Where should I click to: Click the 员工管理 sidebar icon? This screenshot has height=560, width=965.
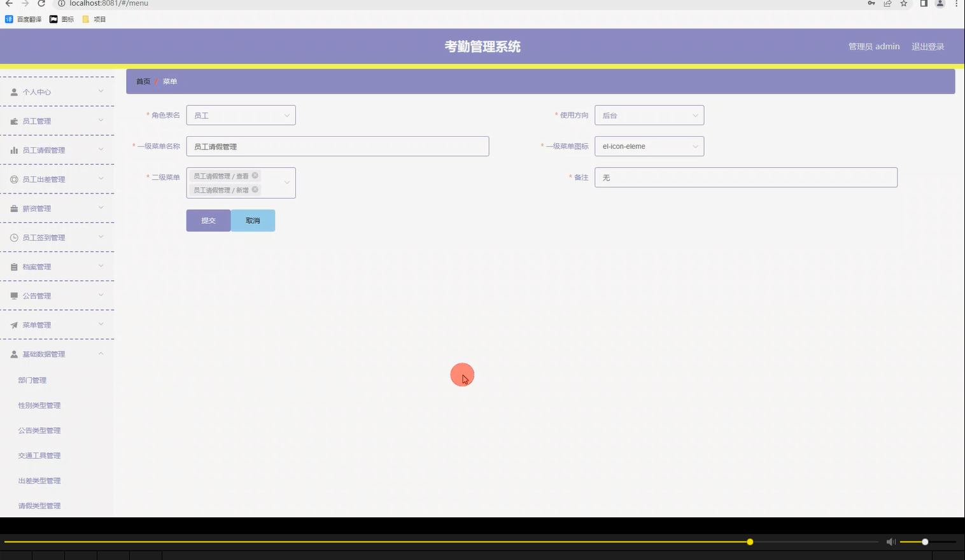click(x=14, y=122)
